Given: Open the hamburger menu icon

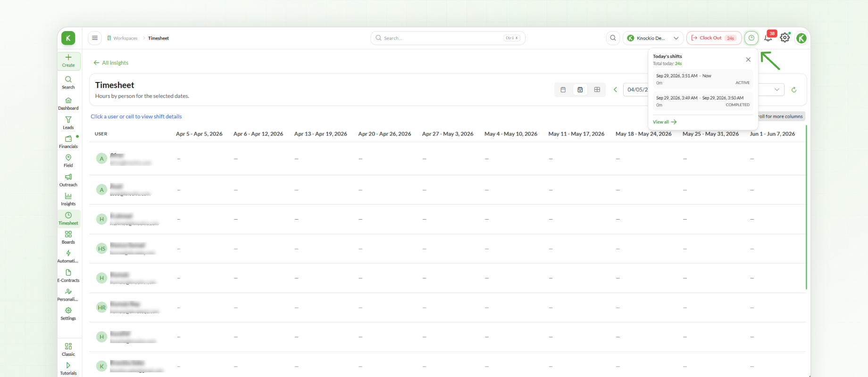Looking at the screenshot, I should click(x=95, y=38).
